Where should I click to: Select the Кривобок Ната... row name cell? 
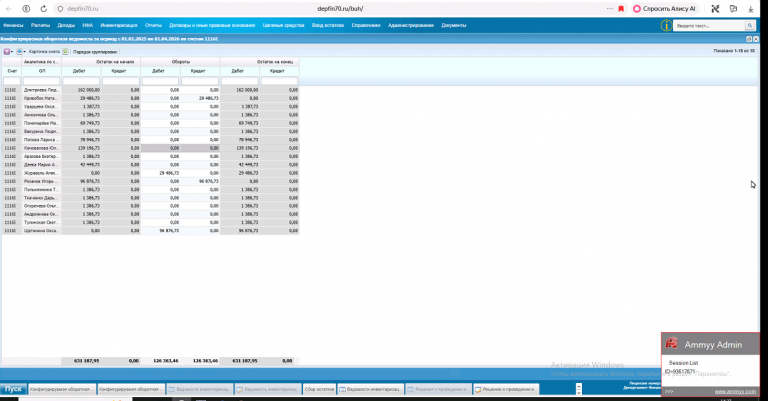click(42, 98)
